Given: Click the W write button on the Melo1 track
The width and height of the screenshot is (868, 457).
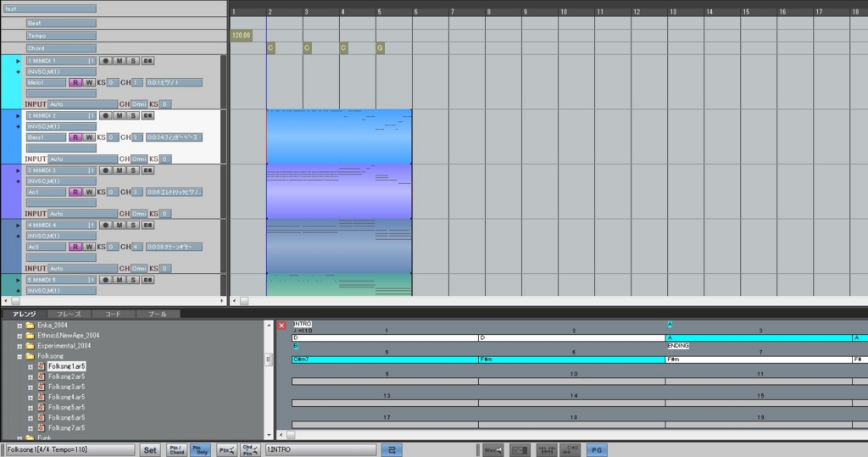Looking at the screenshot, I should pyautogui.click(x=89, y=82).
